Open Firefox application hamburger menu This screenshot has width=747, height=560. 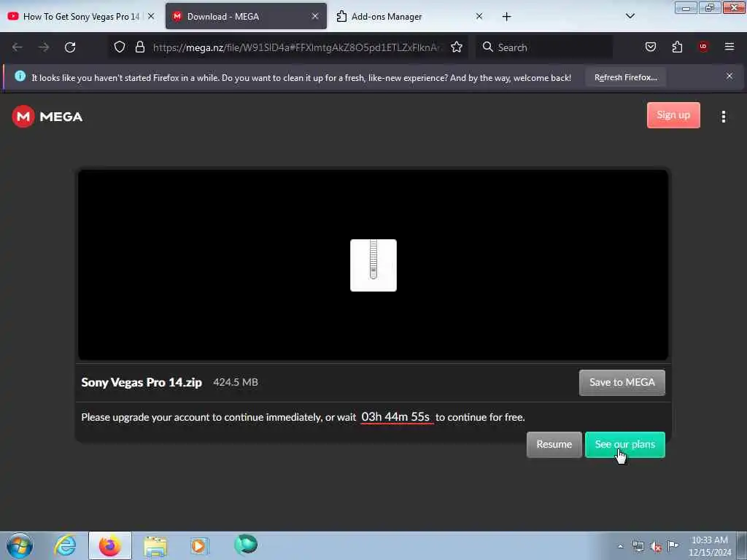click(x=729, y=47)
